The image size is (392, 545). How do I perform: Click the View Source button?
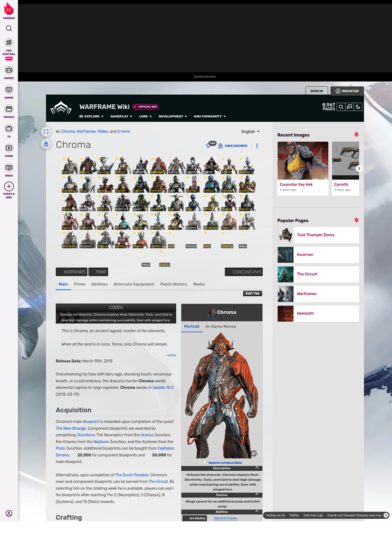[x=233, y=146]
